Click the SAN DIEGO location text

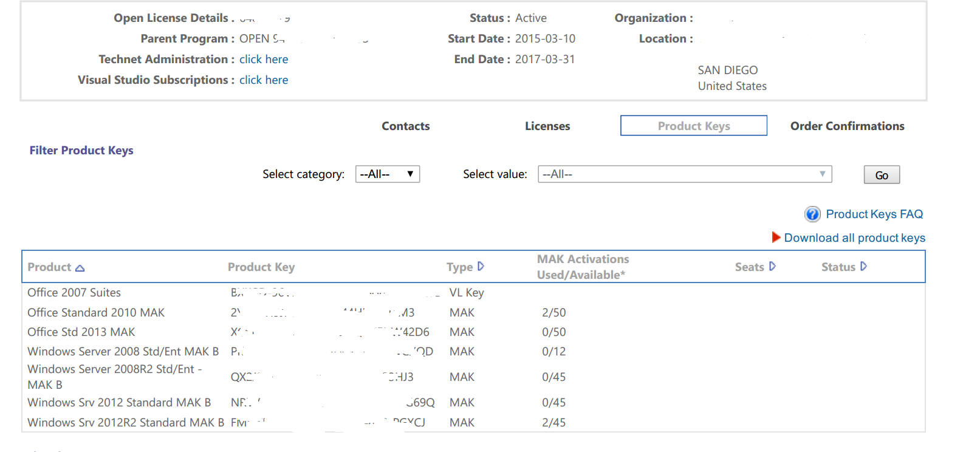click(728, 70)
